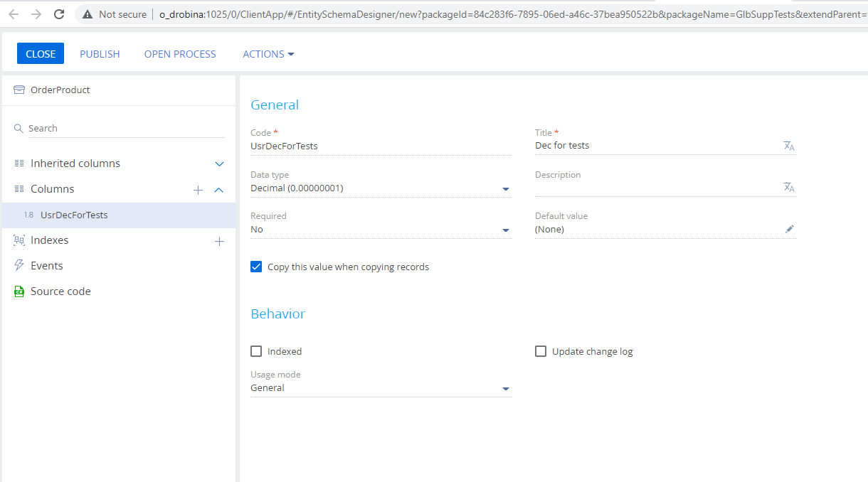Enable the Indexed checkbox
This screenshot has height=482, width=868.
click(256, 351)
